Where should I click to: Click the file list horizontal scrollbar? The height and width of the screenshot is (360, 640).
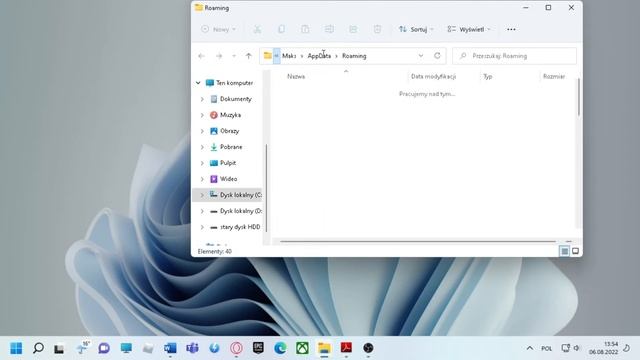click(418, 241)
